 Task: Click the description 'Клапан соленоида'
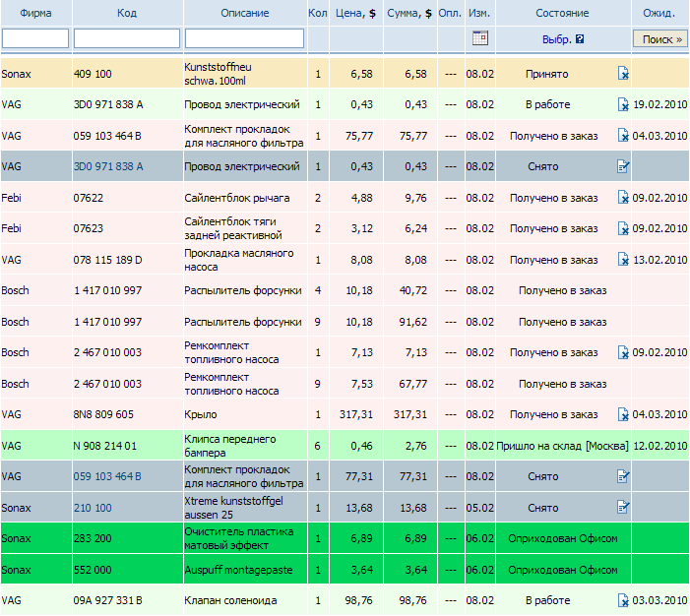tap(230, 600)
